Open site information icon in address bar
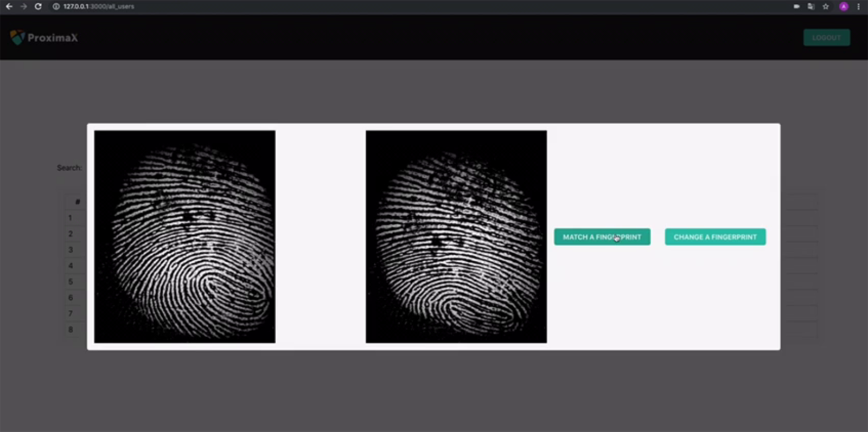 [x=56, y=7]
